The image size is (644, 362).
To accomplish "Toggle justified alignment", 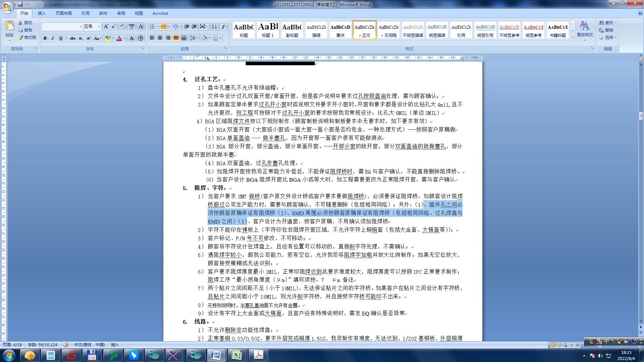I will (x=176, y=38).
